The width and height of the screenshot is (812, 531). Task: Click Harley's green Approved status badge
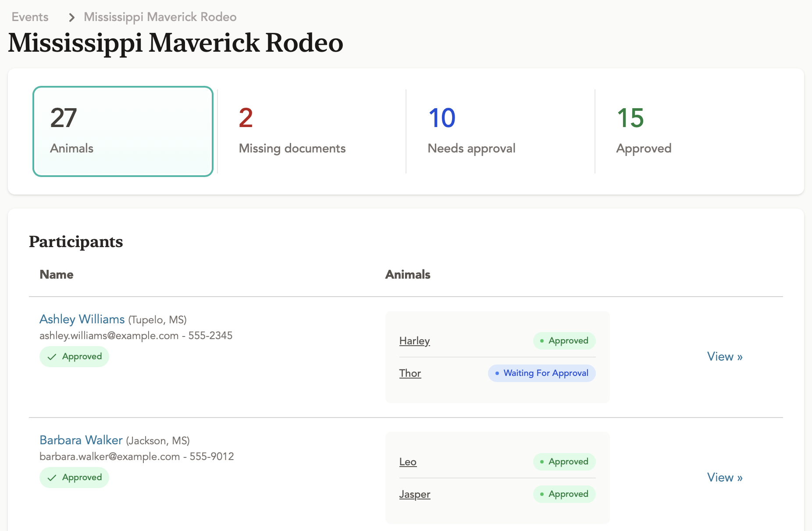[x=564, y=341]
